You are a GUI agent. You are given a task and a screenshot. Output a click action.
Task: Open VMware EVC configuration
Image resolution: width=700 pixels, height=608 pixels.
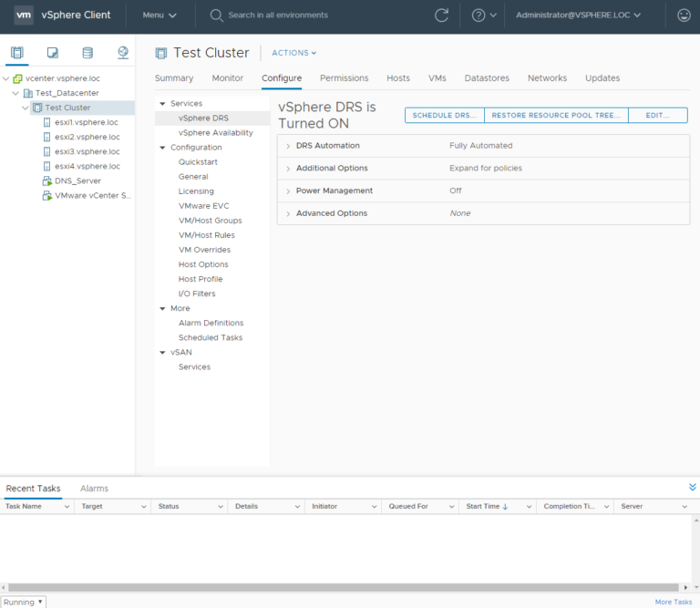click(x=203, y=206)
